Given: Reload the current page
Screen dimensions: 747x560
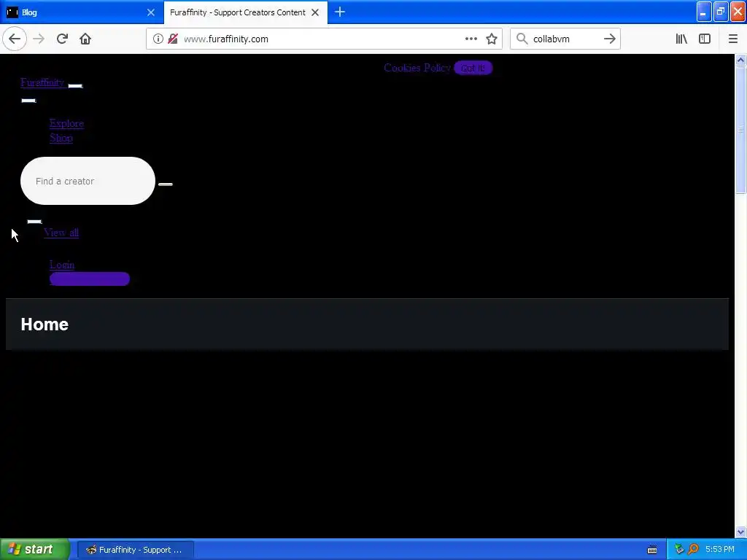Looking at the screenshot, I should click(62, 39).
